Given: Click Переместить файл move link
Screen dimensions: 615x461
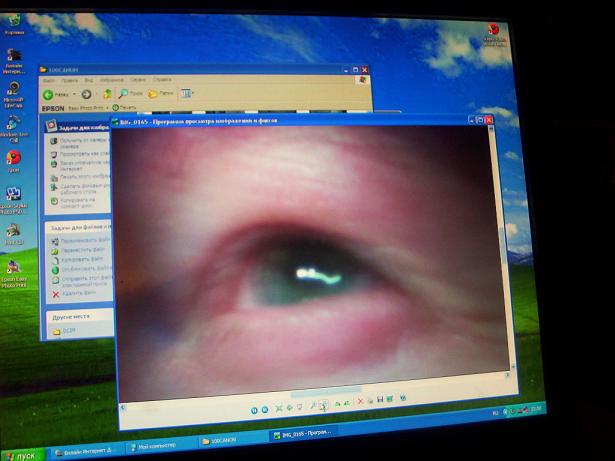Looking at the screenshot, I should point(78,250).
